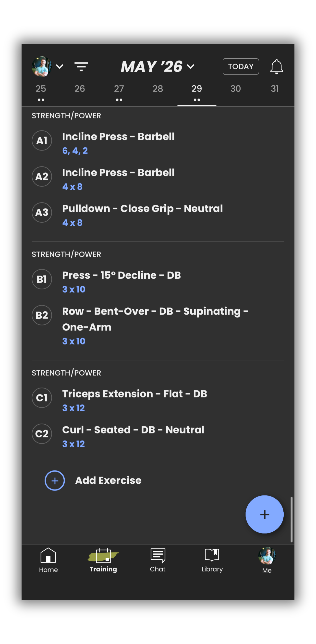Screen dimensions: 316x644
Task: Expand profile switcher chevron next to avatar
Action: tap(60, 66)
